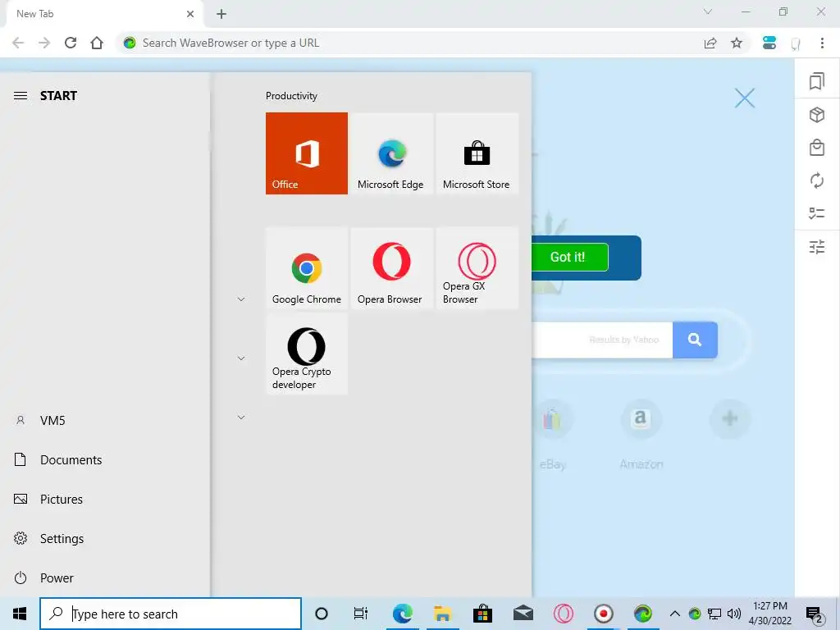The height and width of the screenshot is (630, 840).
Task: Open bookmarks sidebar panel icon
Action: pyautogui.click(x=817, y=81)
